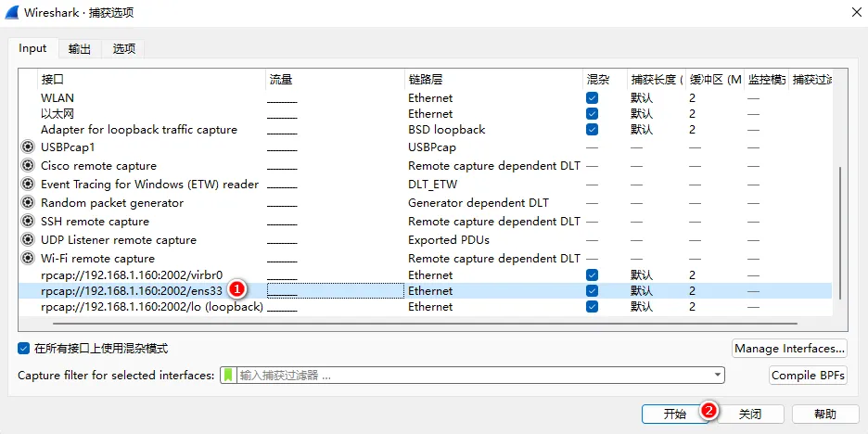
Task: Select rpcap://192.168.1.160:2002/lo (loopback) interface
Action: (152, 307)
